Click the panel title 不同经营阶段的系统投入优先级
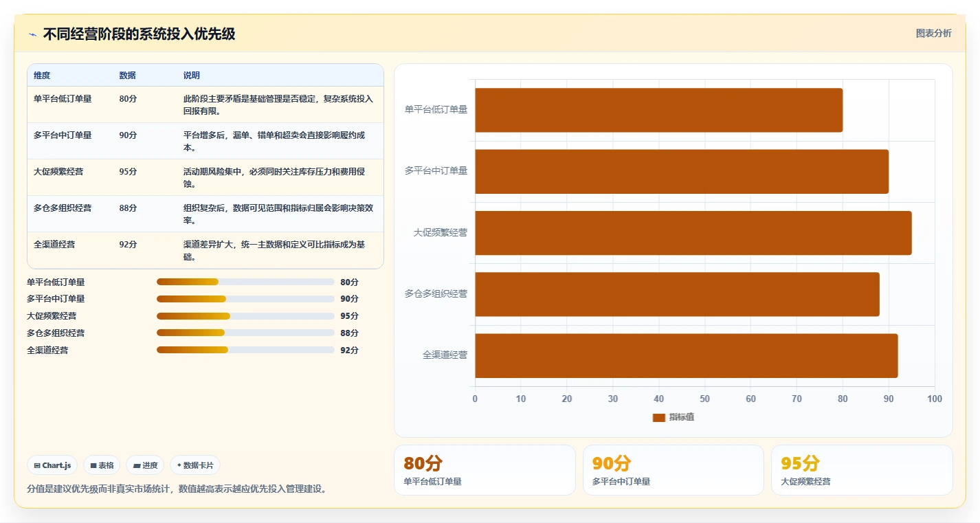 pyautogui.click(x=140, y=34)
